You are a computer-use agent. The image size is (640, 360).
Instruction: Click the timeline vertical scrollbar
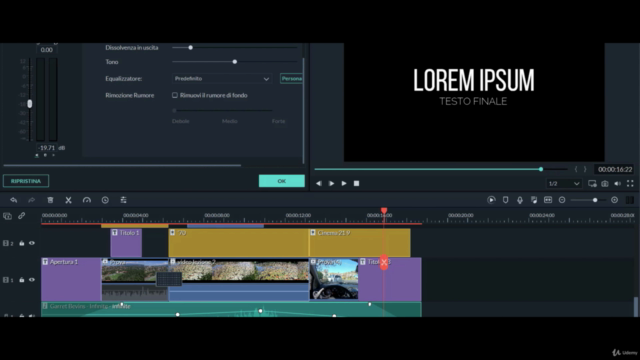[x=636, y=306]
